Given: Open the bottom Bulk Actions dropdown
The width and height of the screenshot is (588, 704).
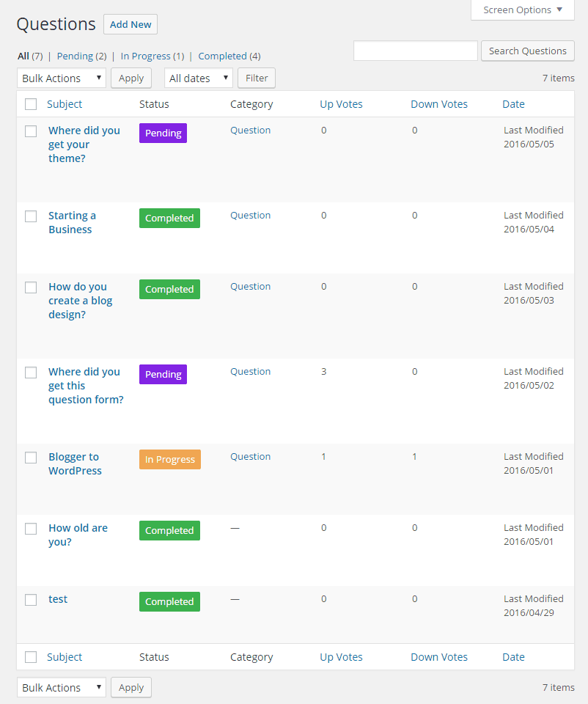Looking at the screenshot, I should [x=62, y=687].
